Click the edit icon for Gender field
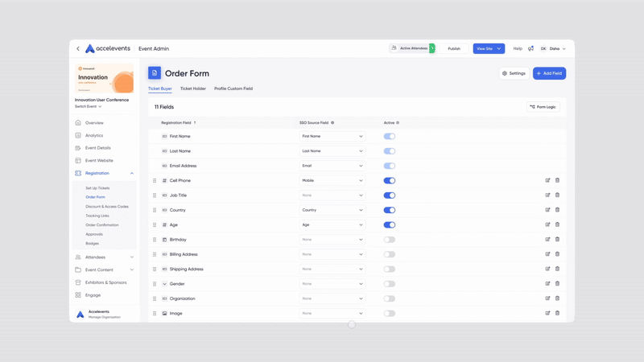The width and height of the screenshot is (644, 362). point(548,283)
